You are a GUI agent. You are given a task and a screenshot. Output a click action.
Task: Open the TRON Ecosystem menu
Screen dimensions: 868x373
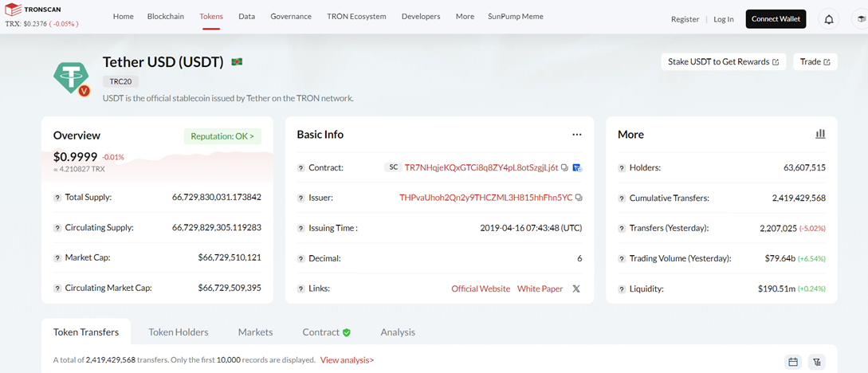click(x=356, y=17)
